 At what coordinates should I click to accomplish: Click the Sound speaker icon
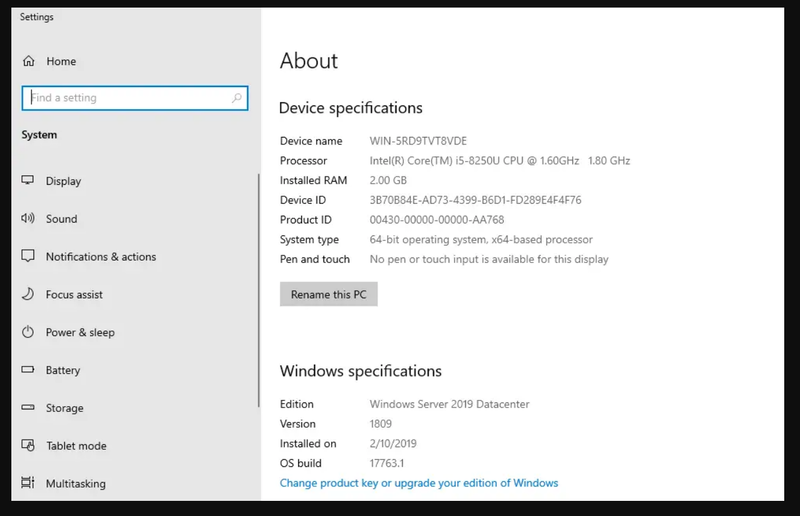(28, 218)
